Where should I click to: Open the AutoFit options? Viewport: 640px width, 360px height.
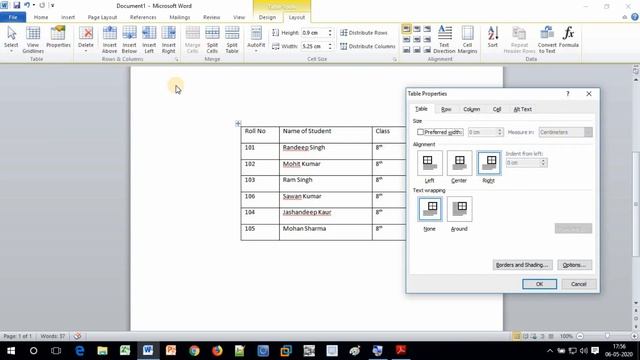pyautogui.click(x=256, y=40)
